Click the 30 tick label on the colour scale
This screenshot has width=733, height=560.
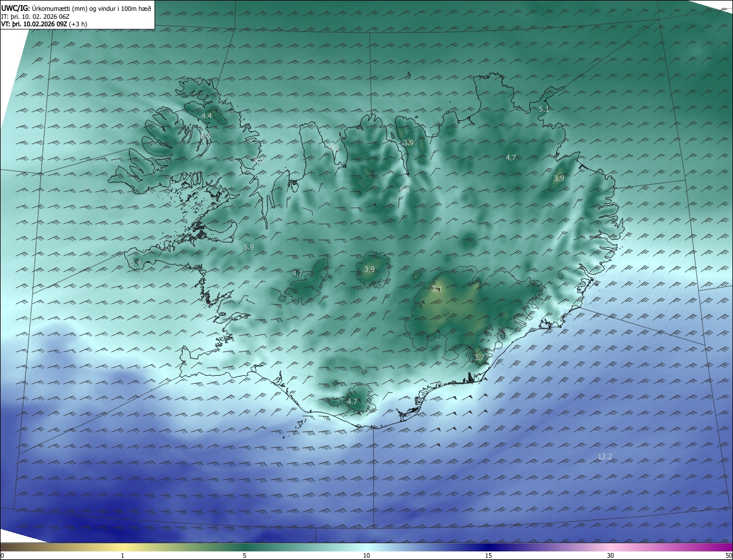[x=610, y=555]
